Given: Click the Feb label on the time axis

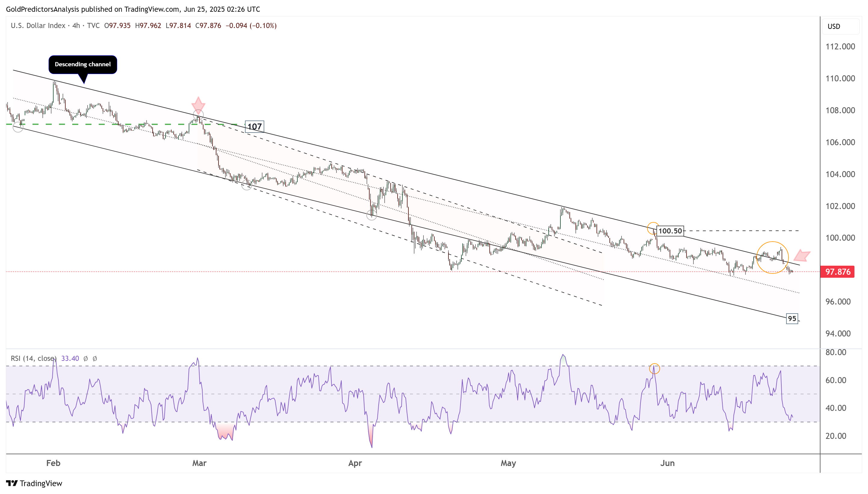Looking at the screenshot, I should (x=53, y=463).
